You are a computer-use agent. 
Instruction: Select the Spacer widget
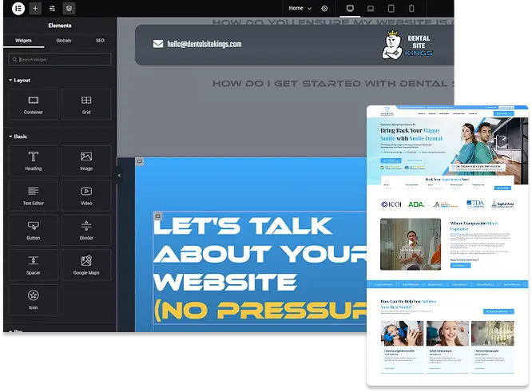tap(34, 265)
